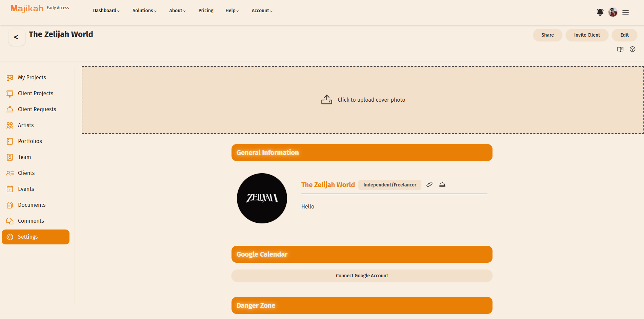Open the hamburger menu icon

(x=626, y=12)
